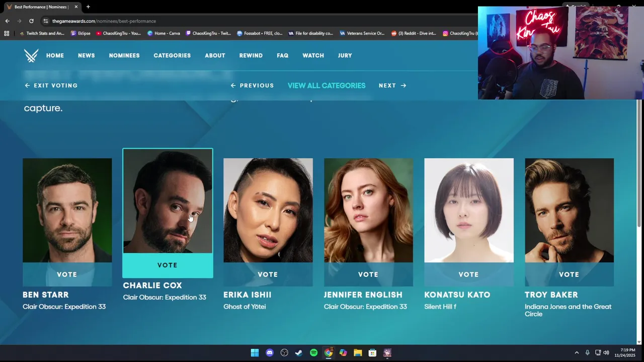The image size is (644, 362).
Task: Open Eklipse bookmark
Action: click(x=80, y=33)
